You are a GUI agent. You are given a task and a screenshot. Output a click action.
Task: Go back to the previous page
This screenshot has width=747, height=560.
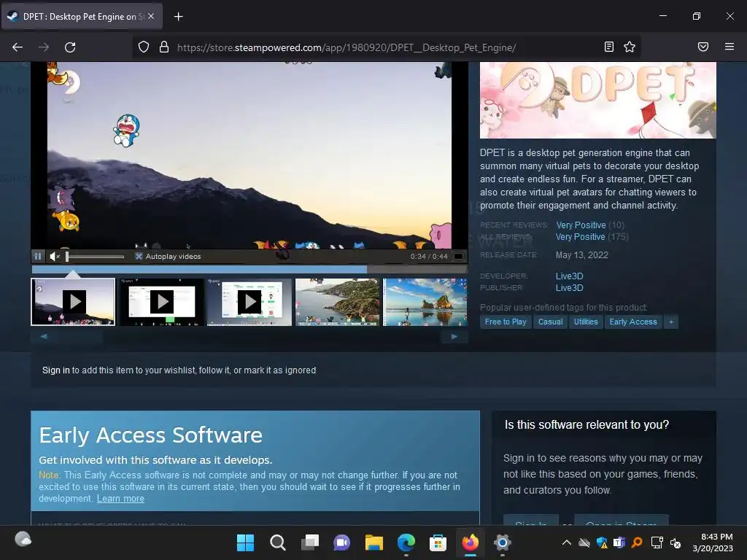pos(18,47)
